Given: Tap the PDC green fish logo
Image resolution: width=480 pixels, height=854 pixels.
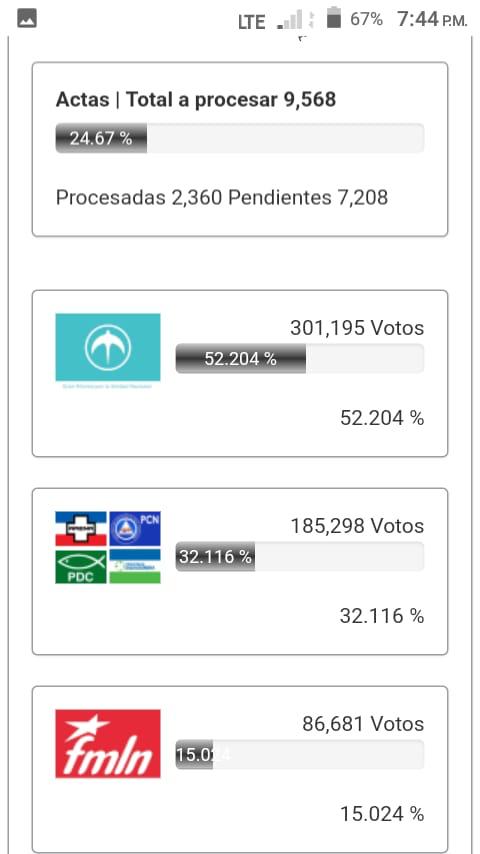Looking at the screenshot, I should tap(81, 566).
